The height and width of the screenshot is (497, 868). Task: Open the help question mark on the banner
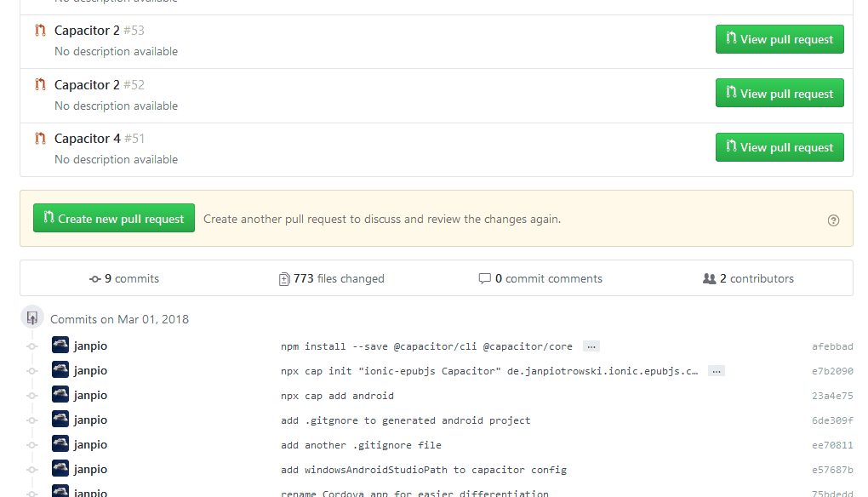[x=833, y=220]
